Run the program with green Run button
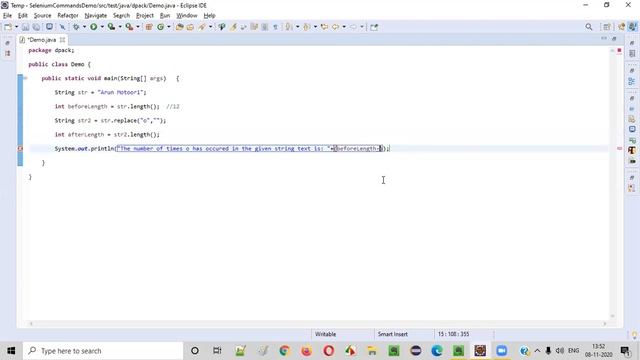Viewport: 640px width, 360px height. (93, 27)
